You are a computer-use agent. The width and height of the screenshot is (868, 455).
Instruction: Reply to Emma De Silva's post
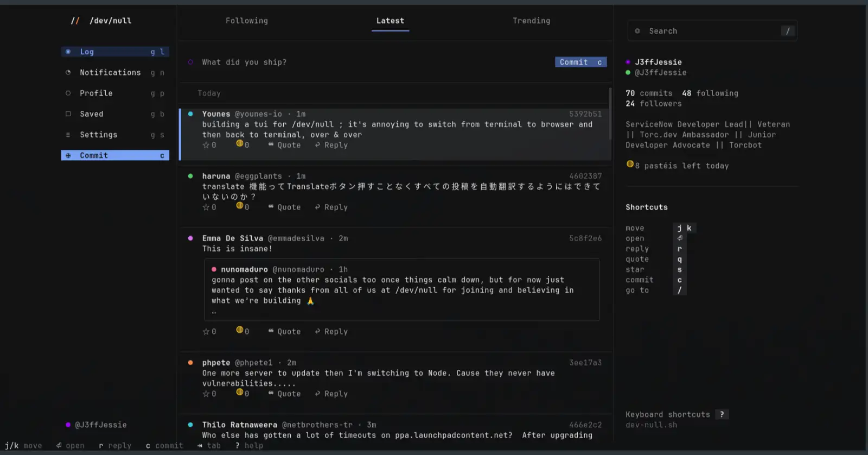point(331,332)
